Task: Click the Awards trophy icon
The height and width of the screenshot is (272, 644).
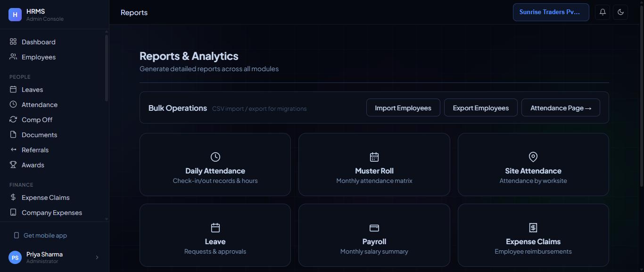Action: coord(13,165)
